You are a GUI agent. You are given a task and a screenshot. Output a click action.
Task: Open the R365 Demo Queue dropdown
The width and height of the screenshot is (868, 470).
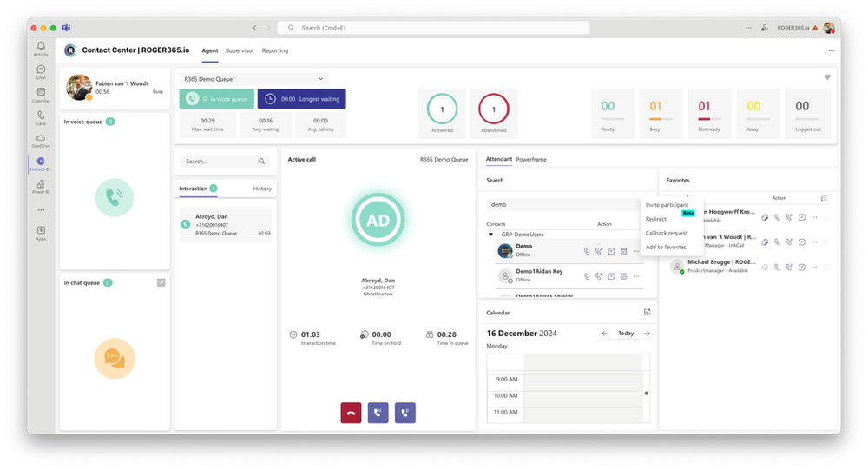254,79
